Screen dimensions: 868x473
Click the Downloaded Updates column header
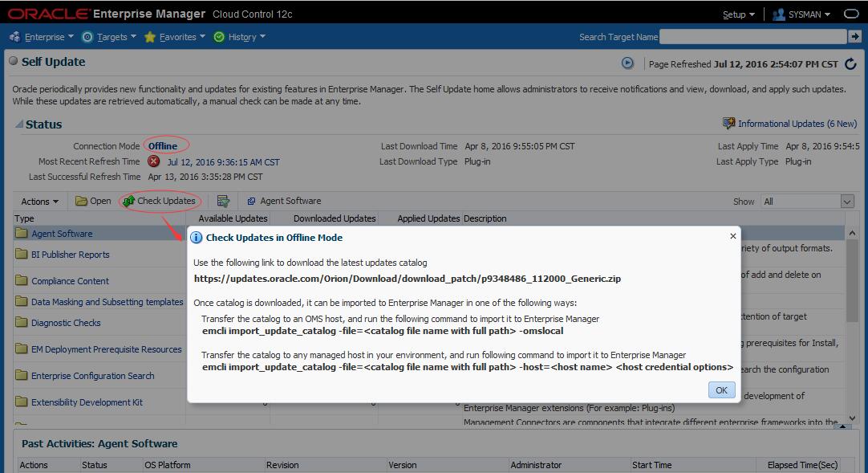tap(335, 218)
